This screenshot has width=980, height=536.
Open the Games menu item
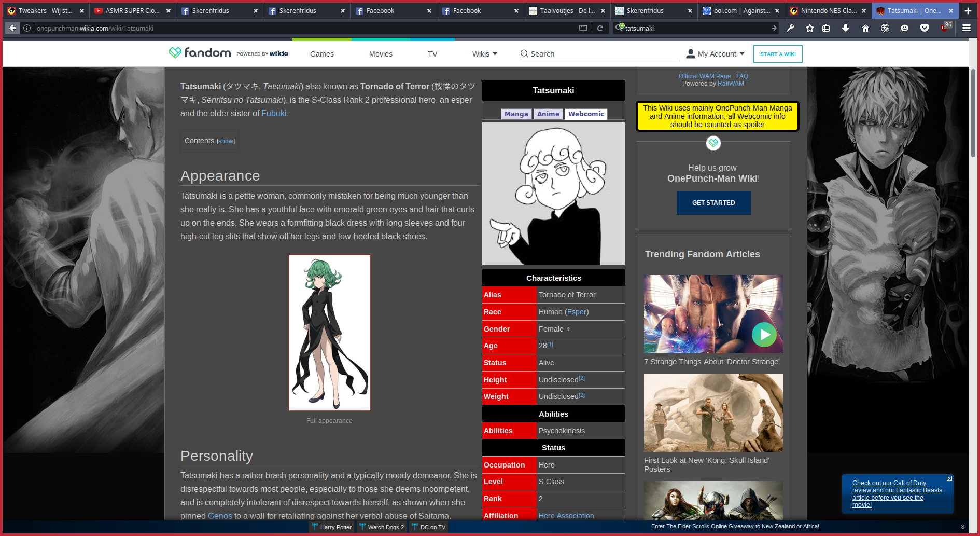point(322,54)
